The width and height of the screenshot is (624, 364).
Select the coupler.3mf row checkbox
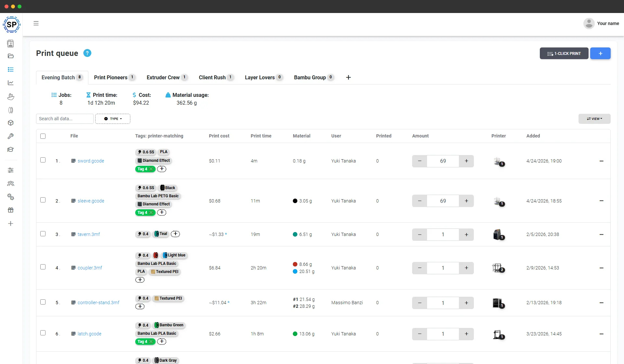[43, 267]
